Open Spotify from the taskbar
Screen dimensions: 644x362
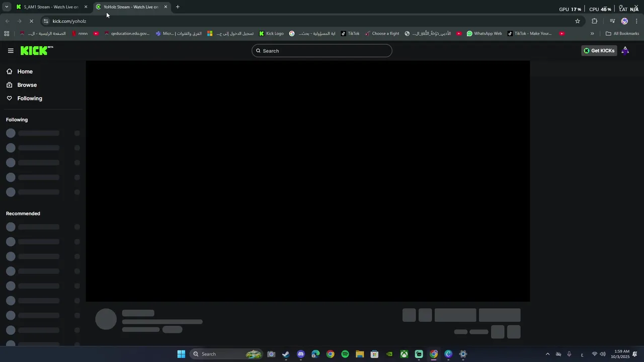345,354
